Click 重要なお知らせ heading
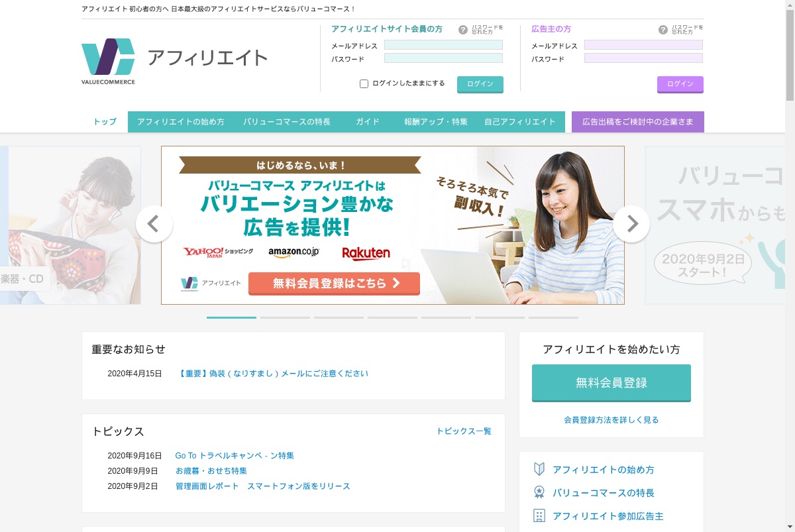This screenshot has height=532, width=795. 129,349
